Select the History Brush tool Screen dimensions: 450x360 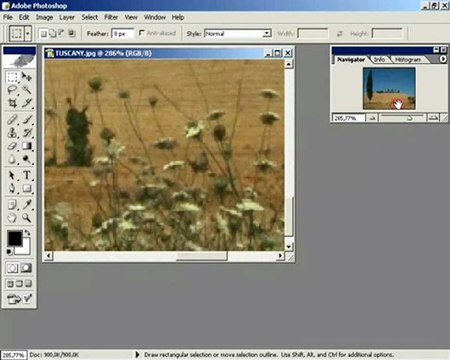coord(27,133)
